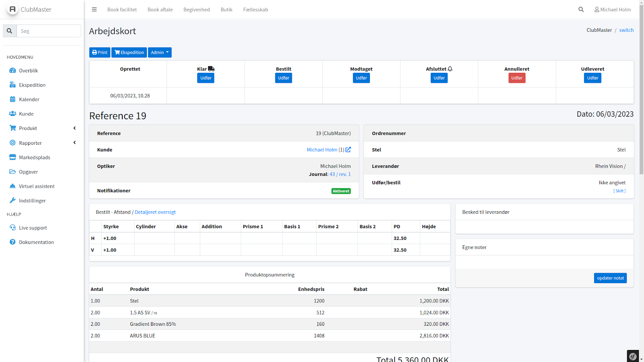
Task: Click the Live support headset icon
Action: (x=12, y=228)
